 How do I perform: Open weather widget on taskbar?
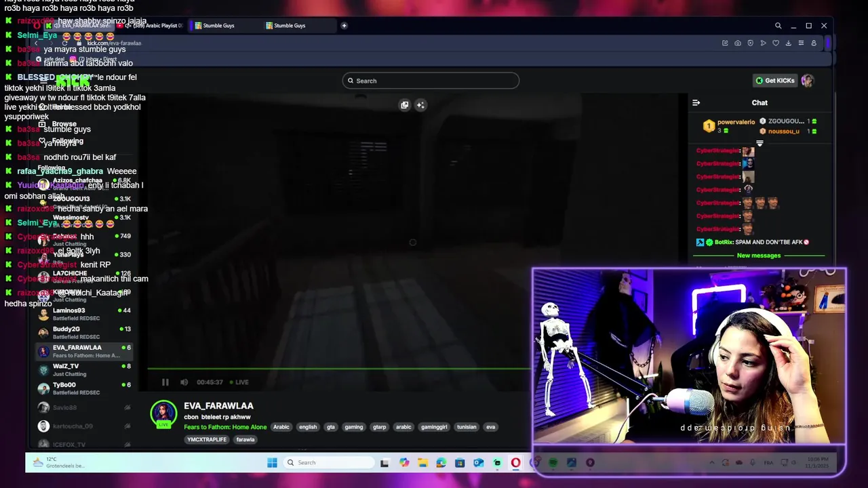pos(60,462)
